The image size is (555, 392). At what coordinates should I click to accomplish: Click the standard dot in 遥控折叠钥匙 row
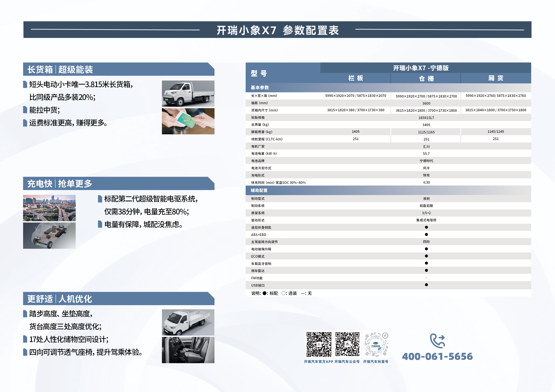426,227
